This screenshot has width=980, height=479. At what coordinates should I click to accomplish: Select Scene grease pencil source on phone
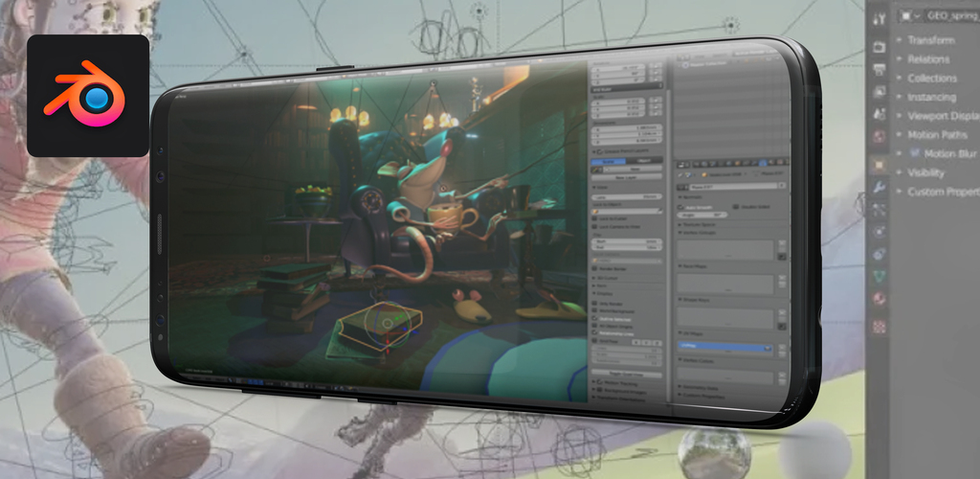click(x=608, y=161)
